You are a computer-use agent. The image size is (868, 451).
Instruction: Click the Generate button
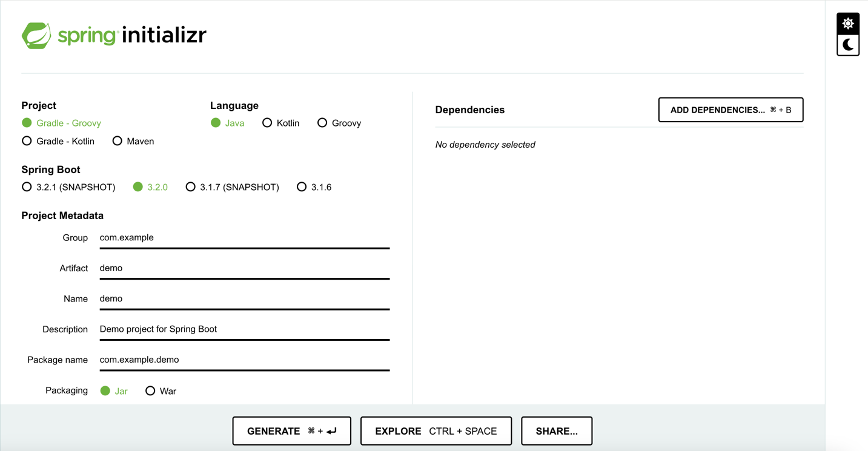point(291,431)
